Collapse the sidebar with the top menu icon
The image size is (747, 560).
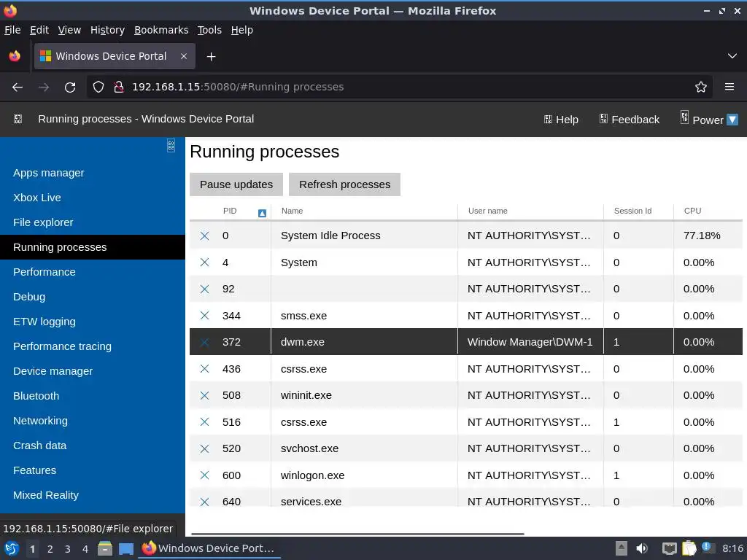coord(171,145)
